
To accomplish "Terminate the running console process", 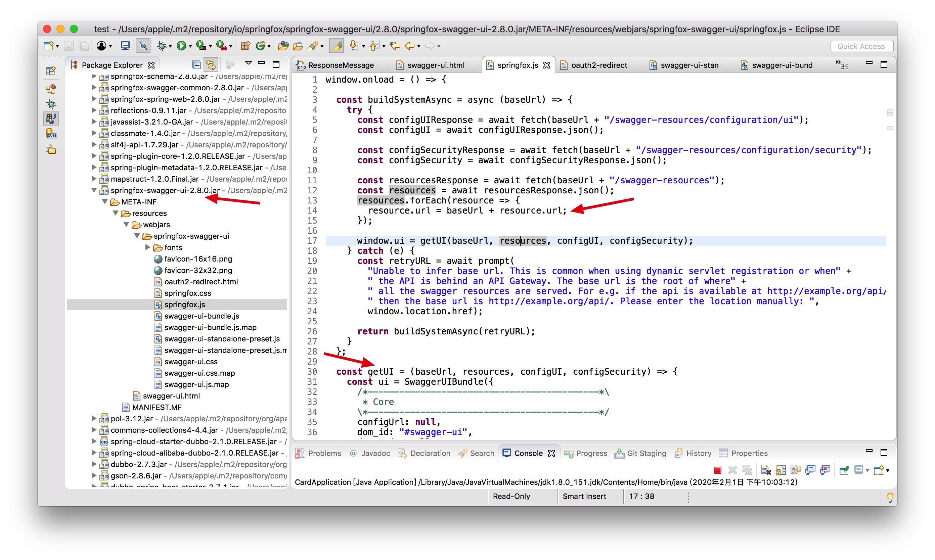I will point(717,470).
